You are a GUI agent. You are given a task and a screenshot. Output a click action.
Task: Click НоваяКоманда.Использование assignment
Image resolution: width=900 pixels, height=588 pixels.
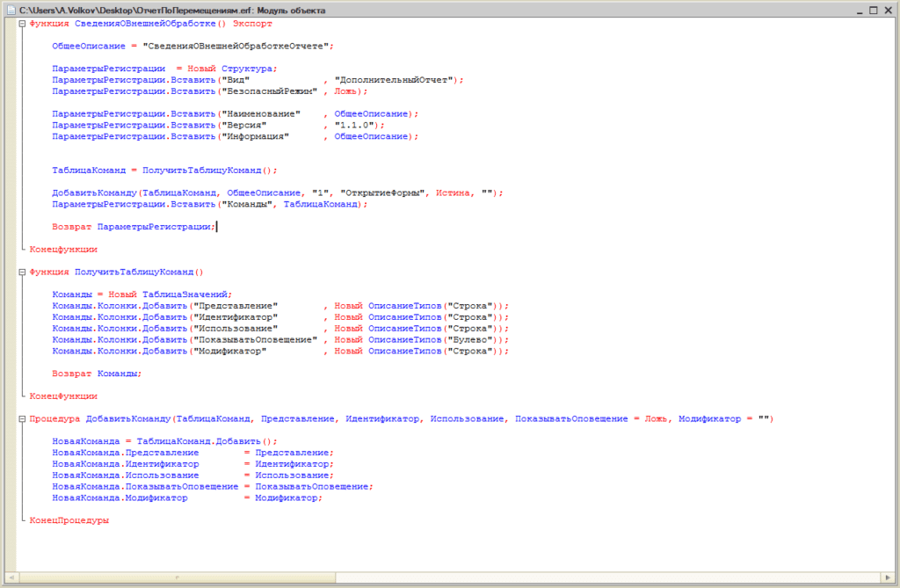pyautogui.click(x=192, y=475)
